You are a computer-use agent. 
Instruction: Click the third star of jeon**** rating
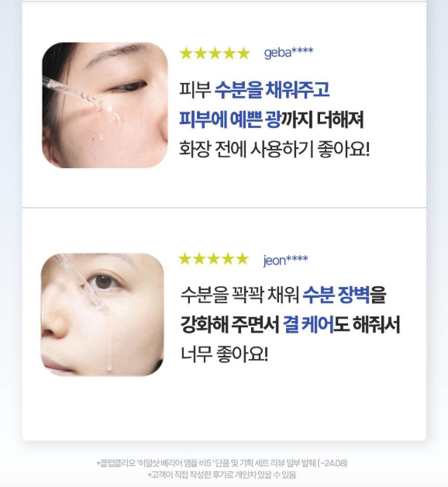coord(214,259)
